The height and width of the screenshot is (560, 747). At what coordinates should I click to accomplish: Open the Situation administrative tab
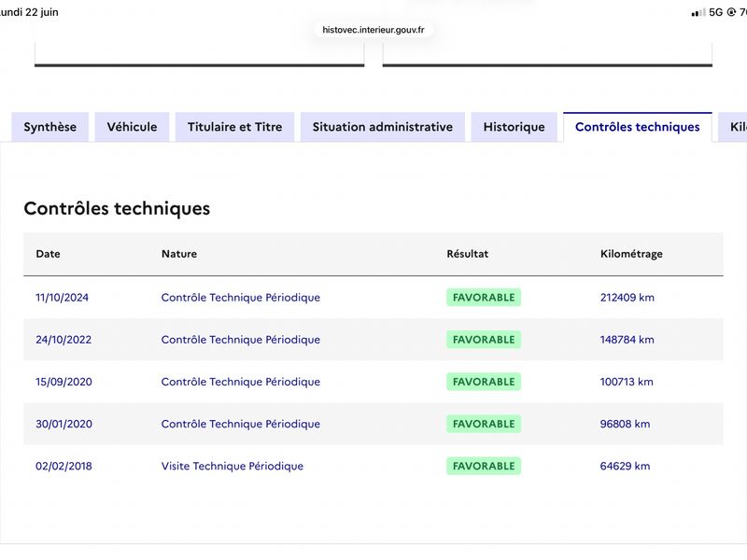point(383,127)
